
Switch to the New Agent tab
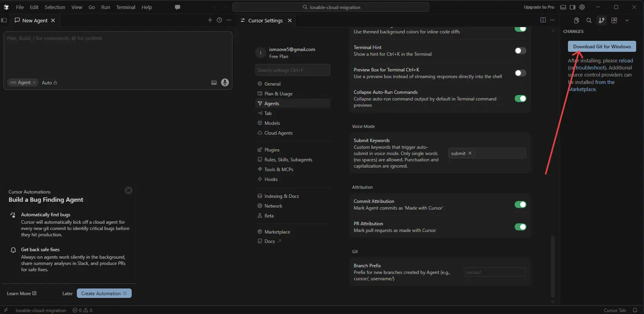[x=34, y=20]
